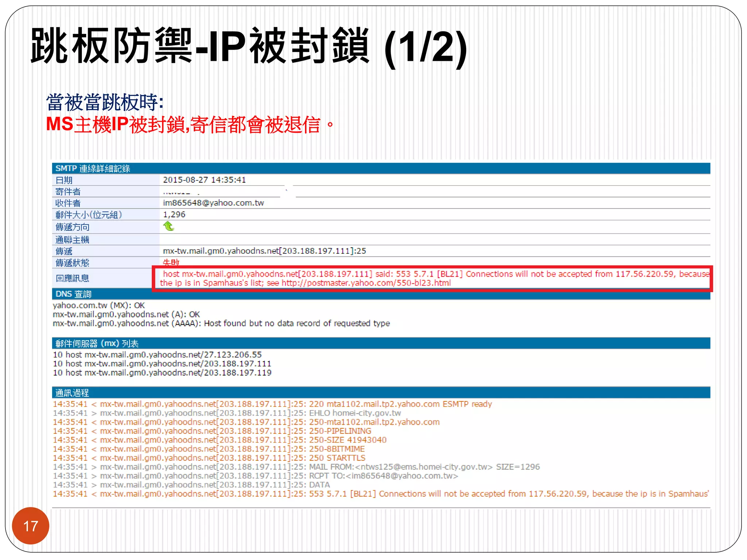Click MX host entry 203.188.197.119
Screen dimensions: 747x560
pos(162,373)
